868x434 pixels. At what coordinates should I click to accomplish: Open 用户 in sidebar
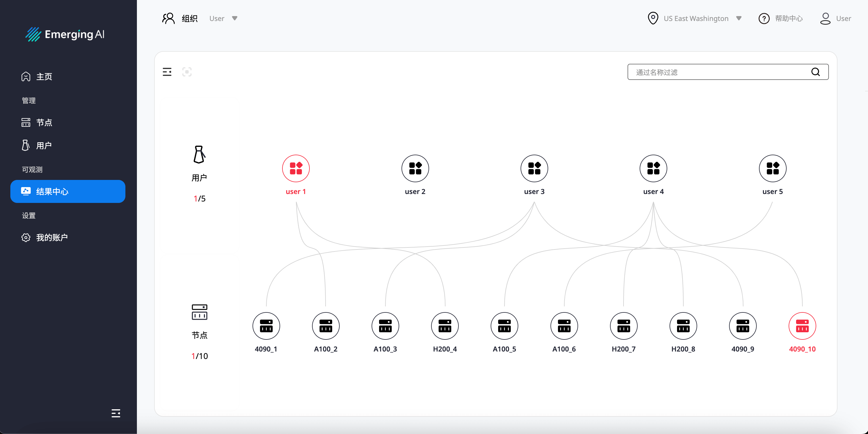(x=68, y=145)
